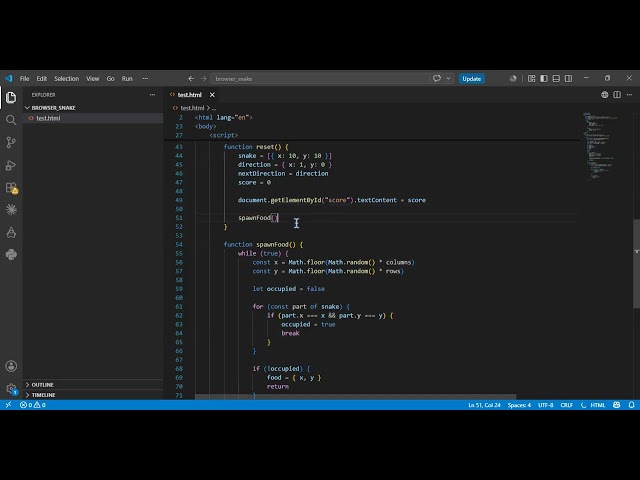The width and height of the screenshot is (640, 480).
Task: Open Customize Layout icon
Action: click(x=531, y=78)
